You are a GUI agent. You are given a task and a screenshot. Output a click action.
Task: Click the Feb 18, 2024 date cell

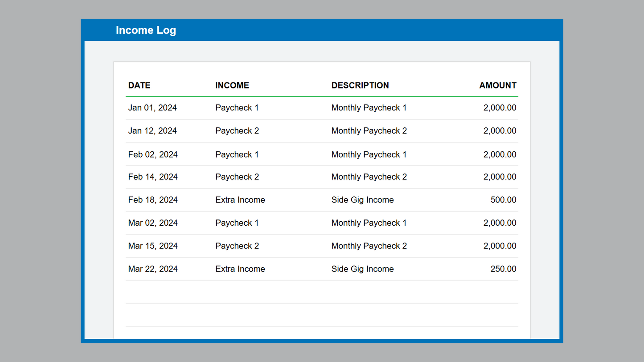(x=153, y=200)
